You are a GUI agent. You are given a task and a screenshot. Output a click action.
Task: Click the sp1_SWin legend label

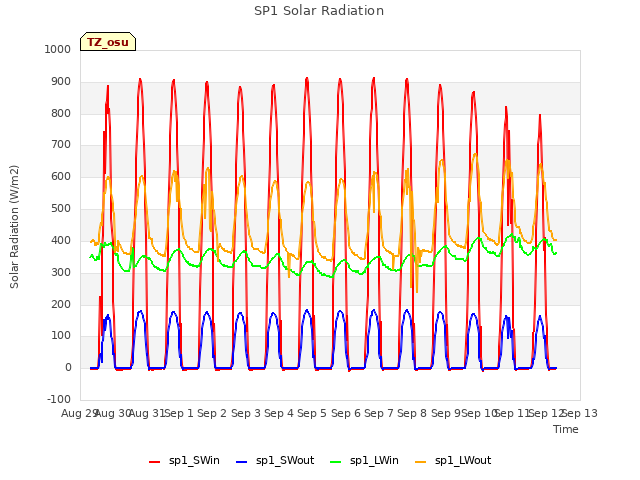pos(194,460)
